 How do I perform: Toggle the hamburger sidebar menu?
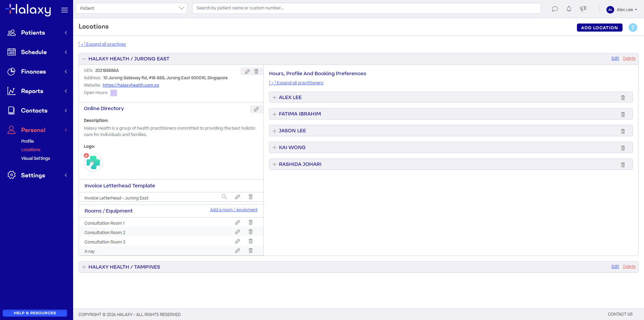64,10
